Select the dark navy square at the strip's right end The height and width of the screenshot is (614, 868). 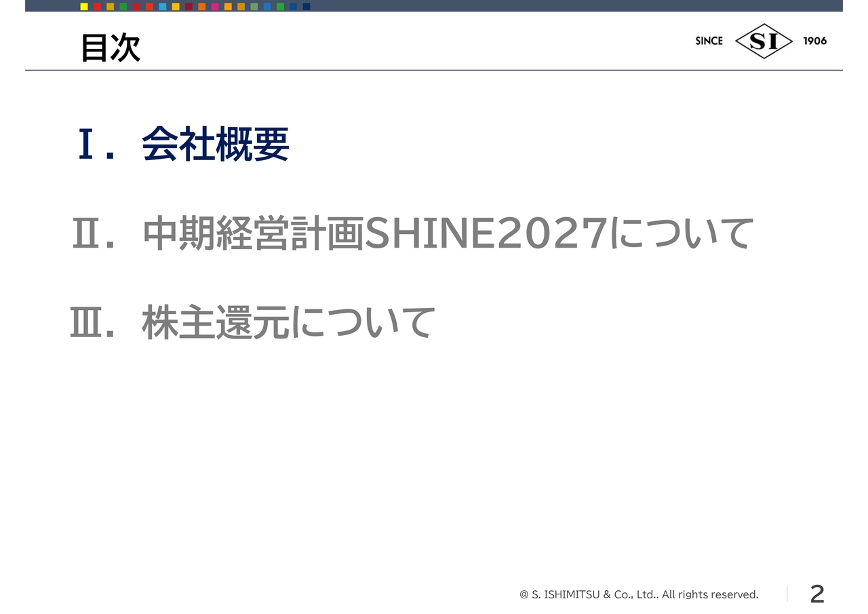306,7
